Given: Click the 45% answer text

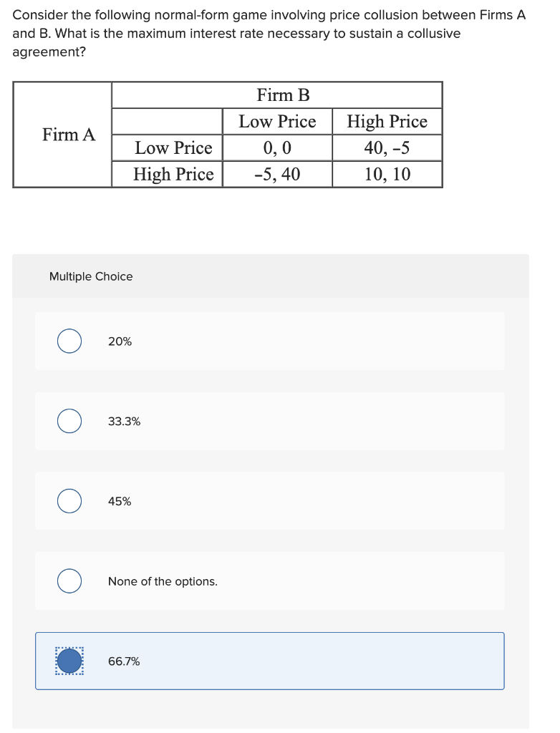Looking at the screenshot, I should tap(119, 502).
